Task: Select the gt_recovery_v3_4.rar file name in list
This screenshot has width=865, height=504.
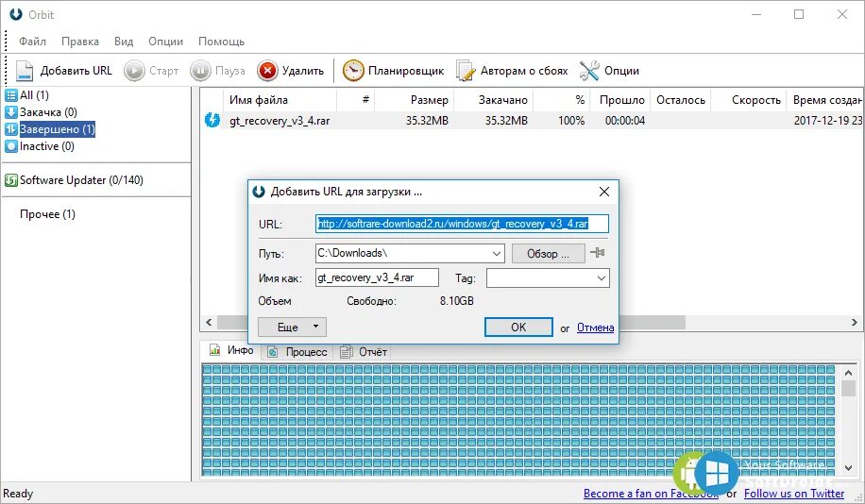Action: point(280,121)
